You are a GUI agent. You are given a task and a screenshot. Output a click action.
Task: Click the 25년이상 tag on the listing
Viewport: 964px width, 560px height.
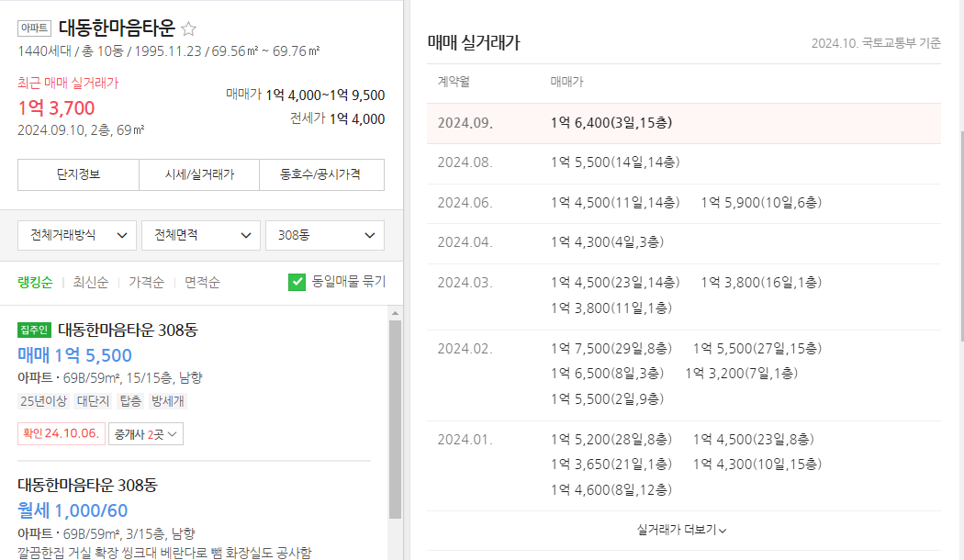(x=43, y=401)
